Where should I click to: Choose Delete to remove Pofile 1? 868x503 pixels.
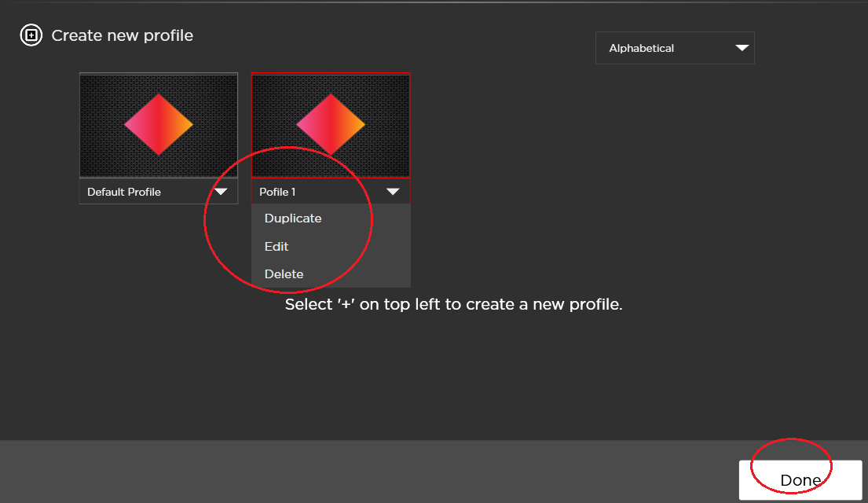[x=283, y=274]
